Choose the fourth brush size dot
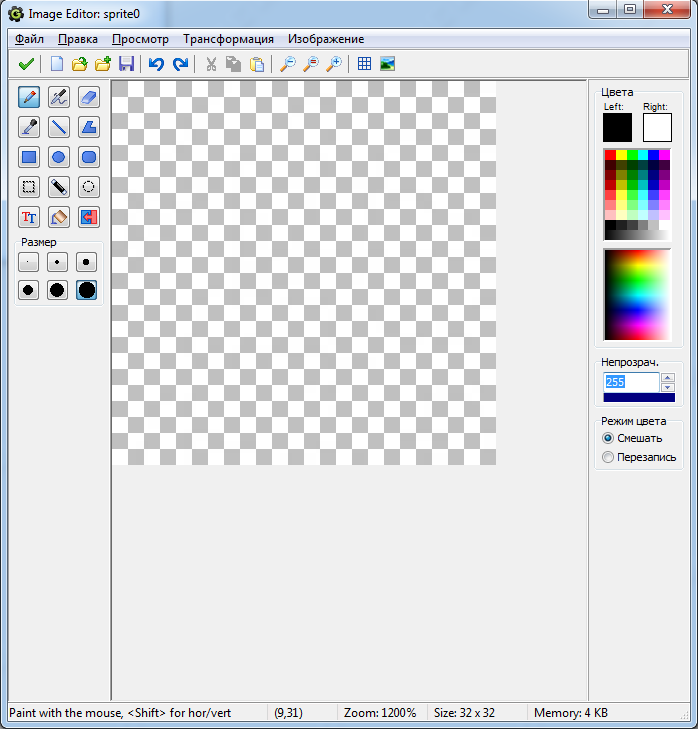698x729 pixels. tap(28, 290)
